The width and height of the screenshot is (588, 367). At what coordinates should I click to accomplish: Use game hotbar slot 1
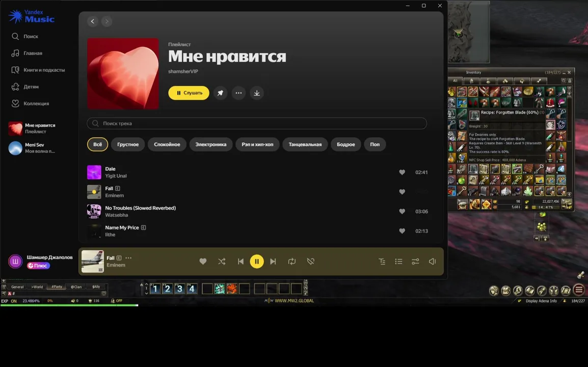tap(155, 289)
